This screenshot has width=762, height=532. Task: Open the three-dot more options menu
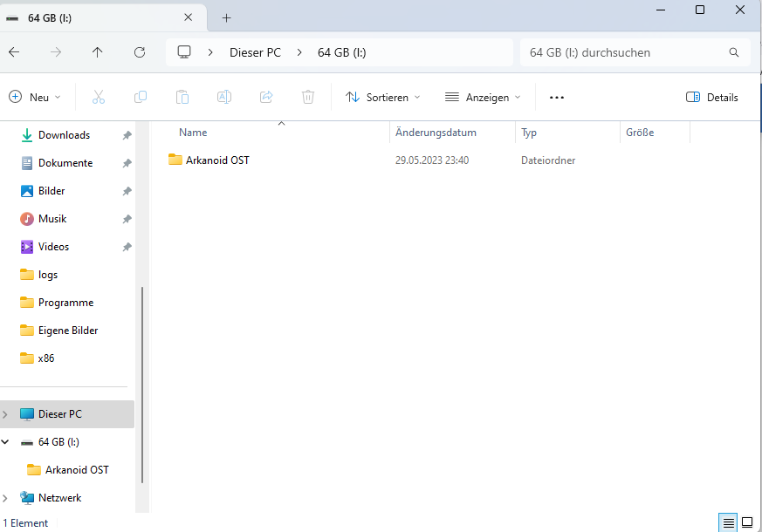tap(556, 98)
